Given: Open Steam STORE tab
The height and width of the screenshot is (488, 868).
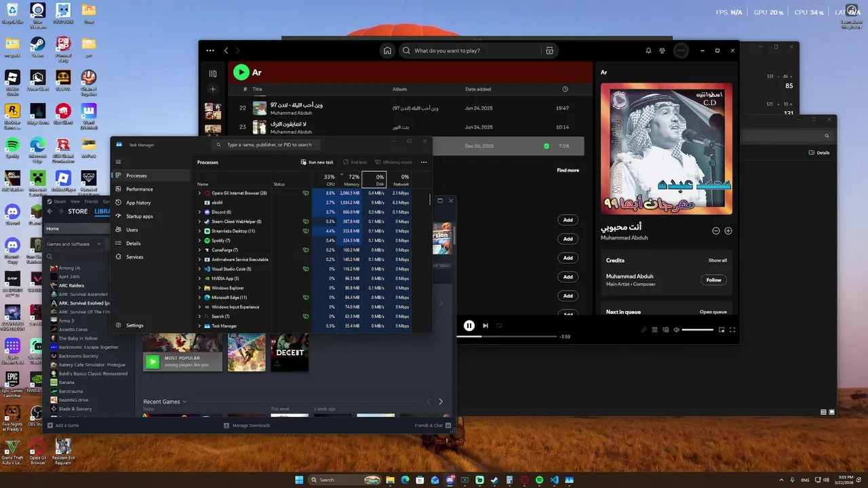Looking at the screenshot, I should pyautogui.click(x=78, y=211).
